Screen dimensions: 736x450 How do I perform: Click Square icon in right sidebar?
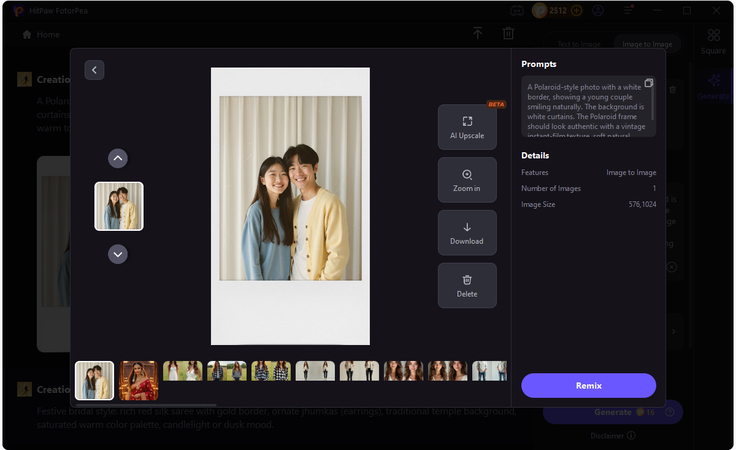(713, 41)
